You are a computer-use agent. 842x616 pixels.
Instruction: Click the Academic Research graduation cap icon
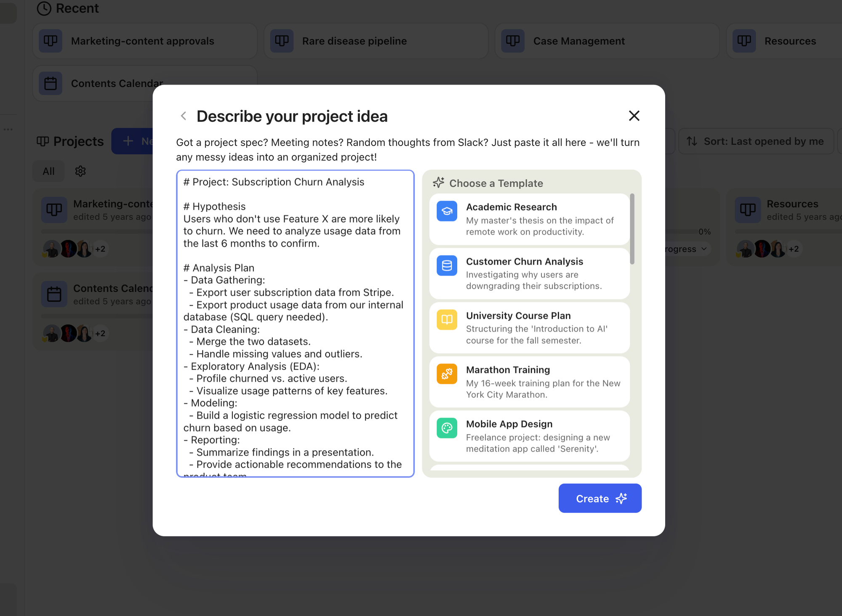[x=447, y=211]
